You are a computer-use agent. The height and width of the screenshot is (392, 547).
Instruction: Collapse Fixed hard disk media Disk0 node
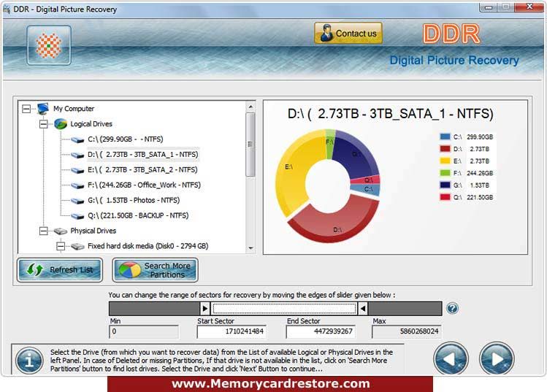61,246
